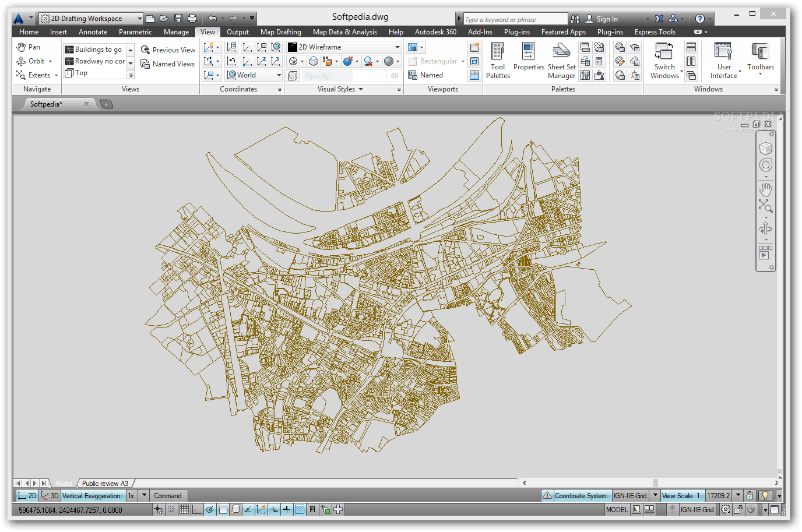Open the World coordinate system dropdown
Image resolution: width=802 pixels, height=532 pixels.
point(279,75)
